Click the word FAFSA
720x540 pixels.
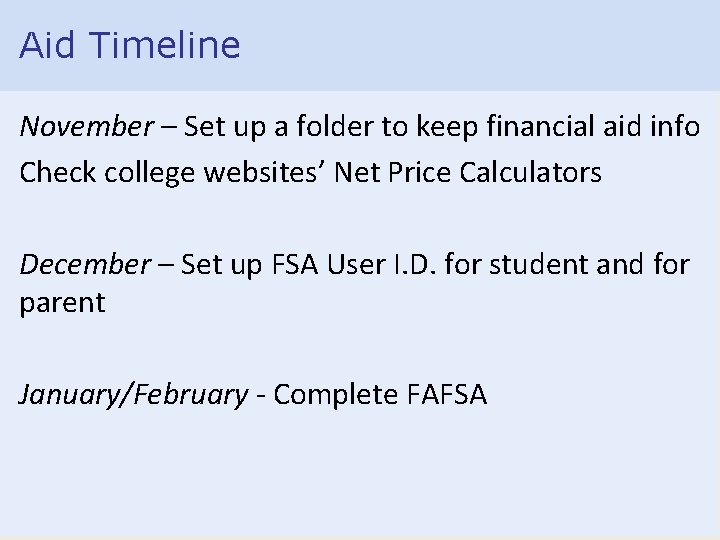(447, 395)
